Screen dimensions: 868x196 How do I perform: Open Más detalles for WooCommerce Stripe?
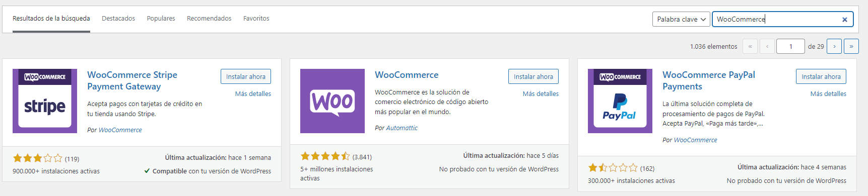pos(253,94)
